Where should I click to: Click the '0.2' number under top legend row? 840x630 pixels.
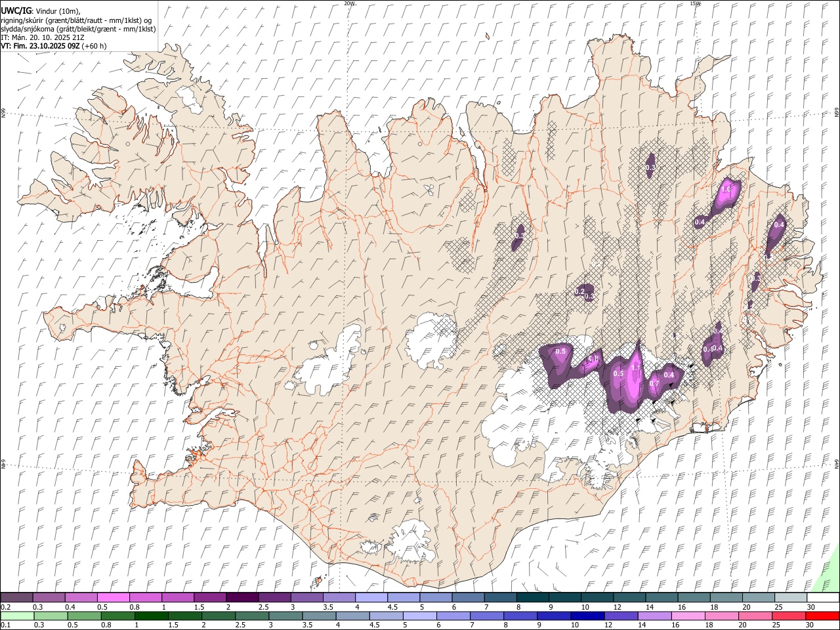pyautogui.click(x=5, y=607)
